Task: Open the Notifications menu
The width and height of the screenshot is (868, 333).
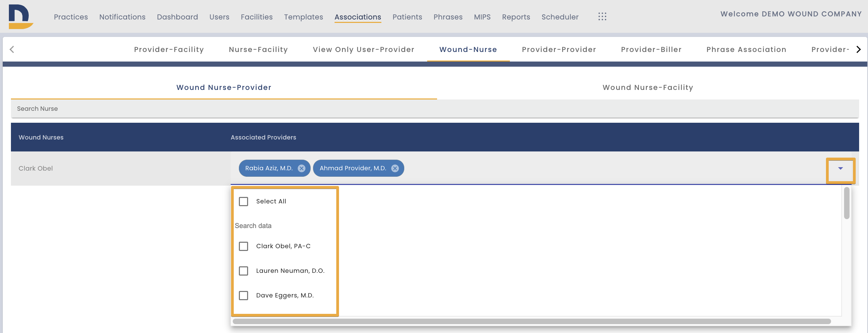Action: (x=122, y=17)
